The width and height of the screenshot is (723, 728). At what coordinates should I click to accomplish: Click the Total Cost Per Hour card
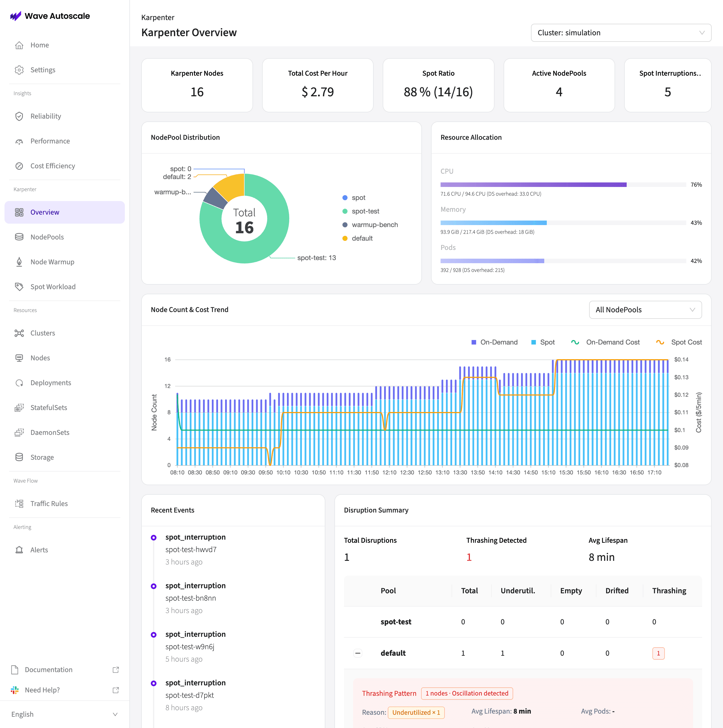pyautogui.click(x=318, y=86)
